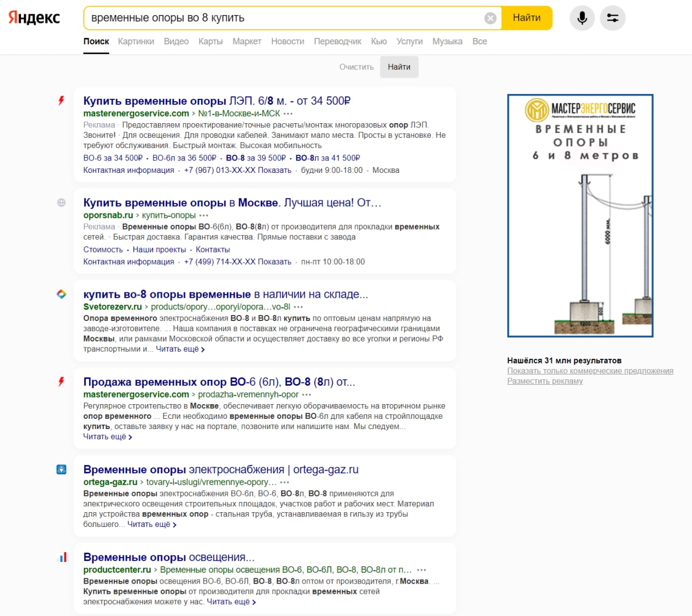
Task: Switch to the Переводчик tab
Action: point(337,41)
